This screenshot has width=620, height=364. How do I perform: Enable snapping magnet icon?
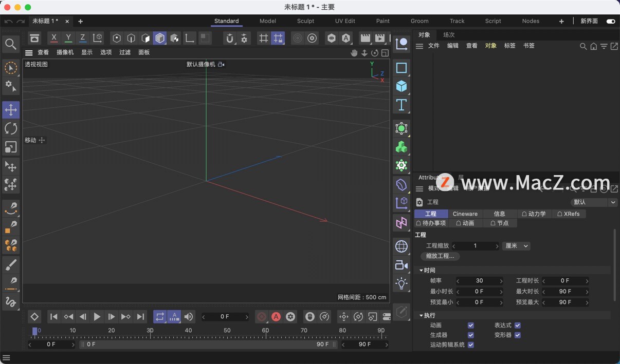click(x=230, y=38)
